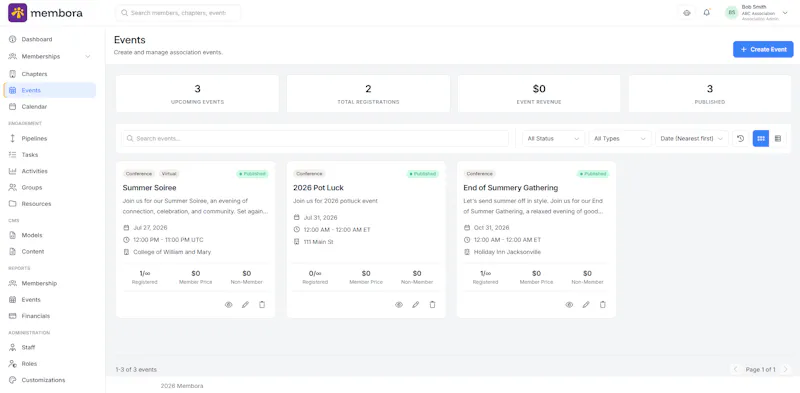Click the Total Registrations stat card
Screen dimensions: 800x393
click(368, 94)
